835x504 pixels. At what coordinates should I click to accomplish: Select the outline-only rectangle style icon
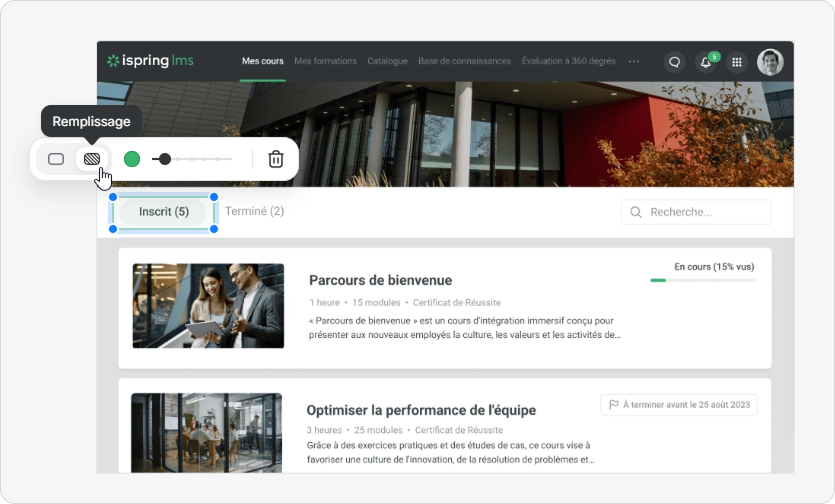56,159
